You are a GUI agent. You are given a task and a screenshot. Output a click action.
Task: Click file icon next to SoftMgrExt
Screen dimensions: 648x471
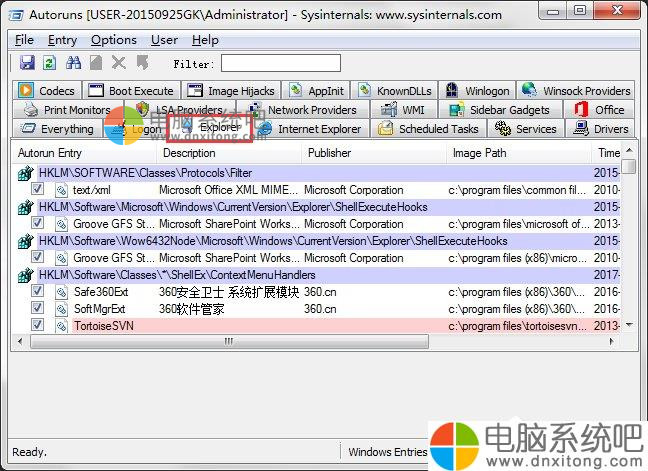pos(62,309)
